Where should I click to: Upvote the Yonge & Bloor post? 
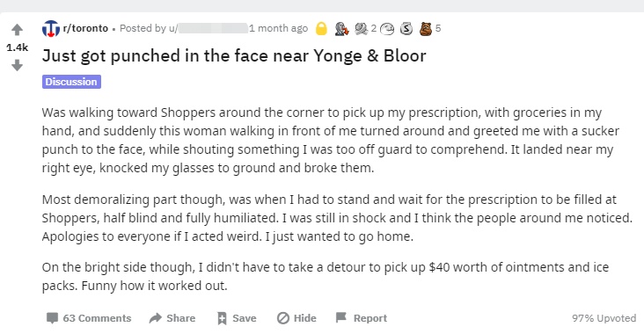[x=17, y=30]
